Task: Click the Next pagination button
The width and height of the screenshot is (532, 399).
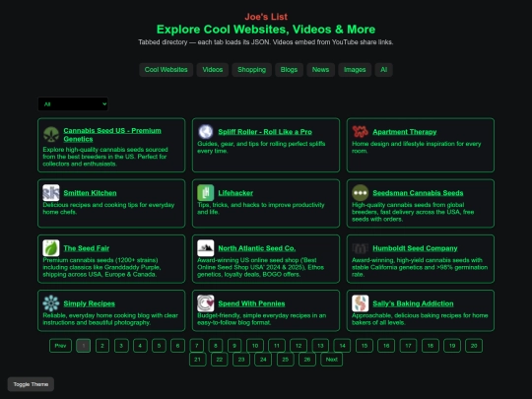Action: tap(331, 360)
